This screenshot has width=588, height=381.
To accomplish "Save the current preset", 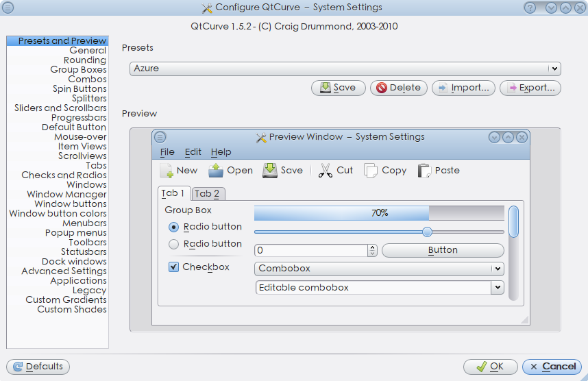I will pos(339,88).
